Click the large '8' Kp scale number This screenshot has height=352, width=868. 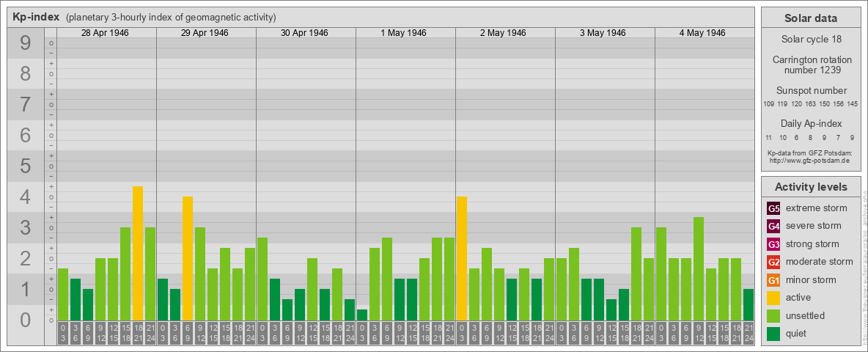(x=25, y=73)
